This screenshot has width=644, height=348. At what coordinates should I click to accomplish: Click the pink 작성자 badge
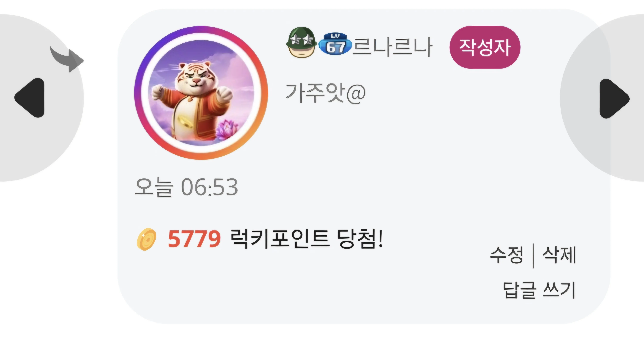(485, 47)
